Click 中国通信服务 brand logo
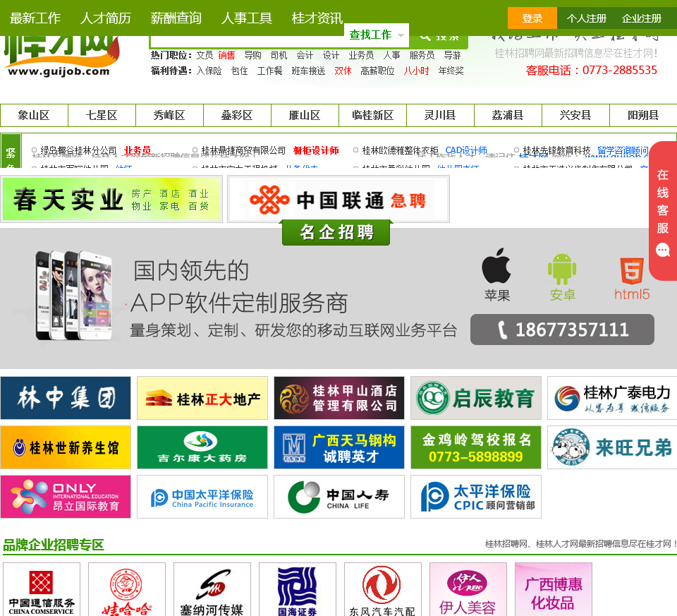The image size is (677, 616). [42, 590]
